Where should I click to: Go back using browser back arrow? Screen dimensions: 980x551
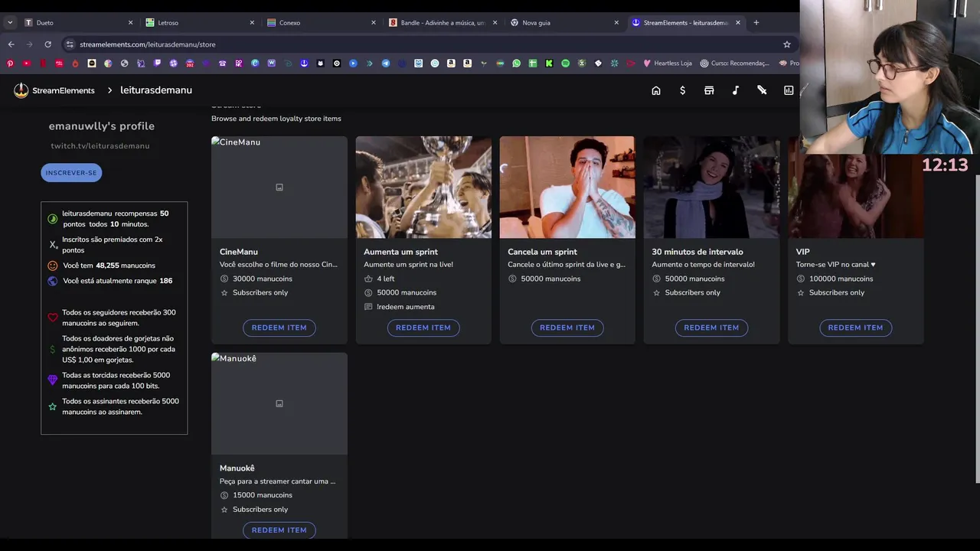pos(11,44)
